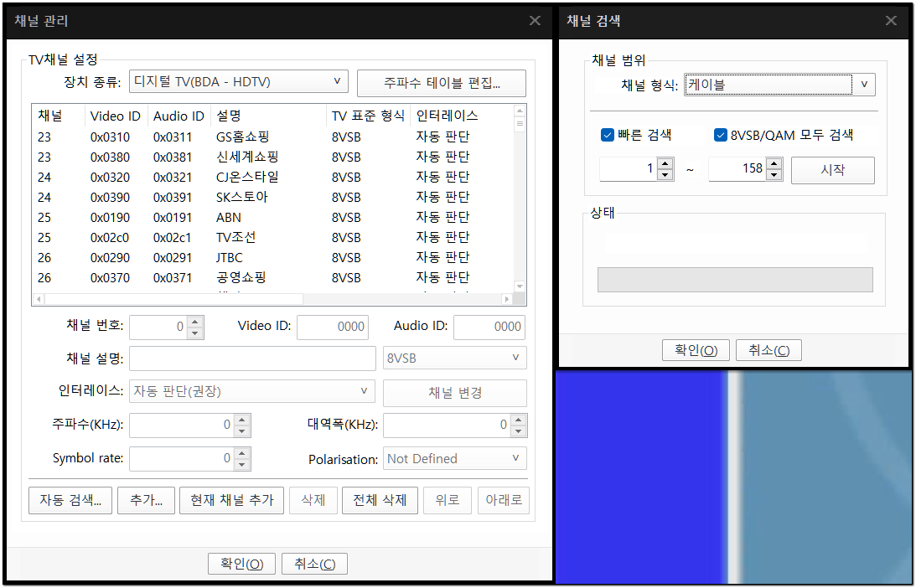Select the ABN channel row
916x588 pixels.
click(x=273, y=217)
